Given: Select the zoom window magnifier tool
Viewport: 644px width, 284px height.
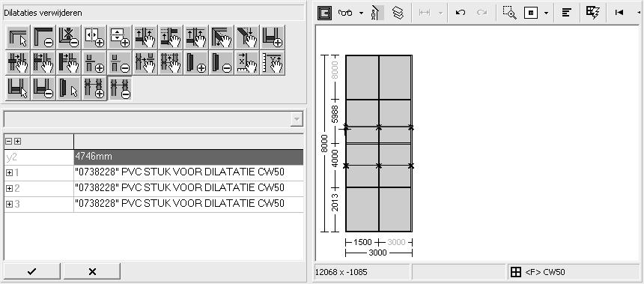Looking at the screenshot, I should 509,13.
